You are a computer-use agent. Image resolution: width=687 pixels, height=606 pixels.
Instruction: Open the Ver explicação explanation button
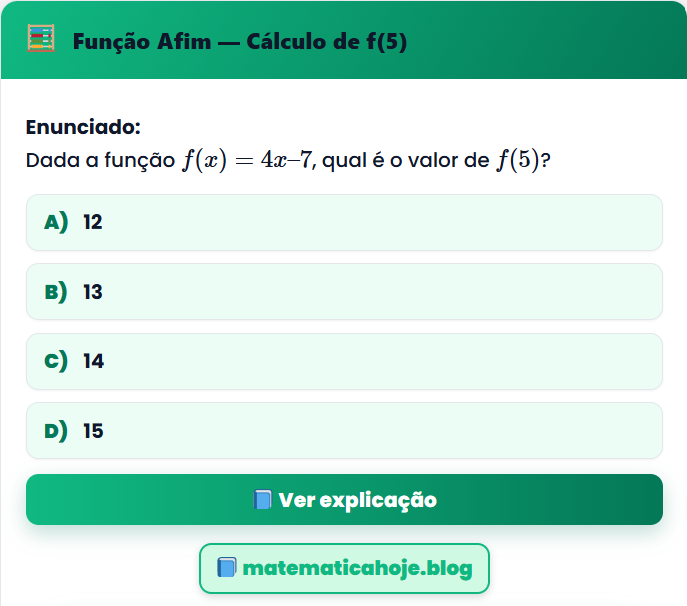[344, 499]
